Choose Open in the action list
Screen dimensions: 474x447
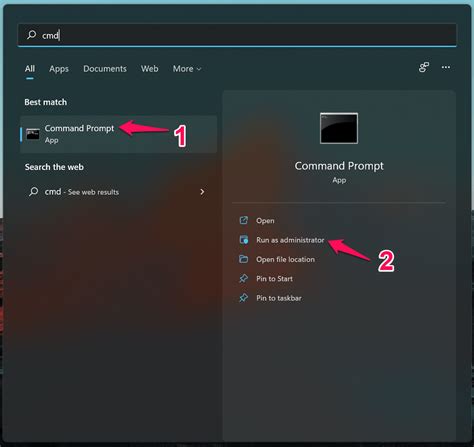tap(265, 221)
